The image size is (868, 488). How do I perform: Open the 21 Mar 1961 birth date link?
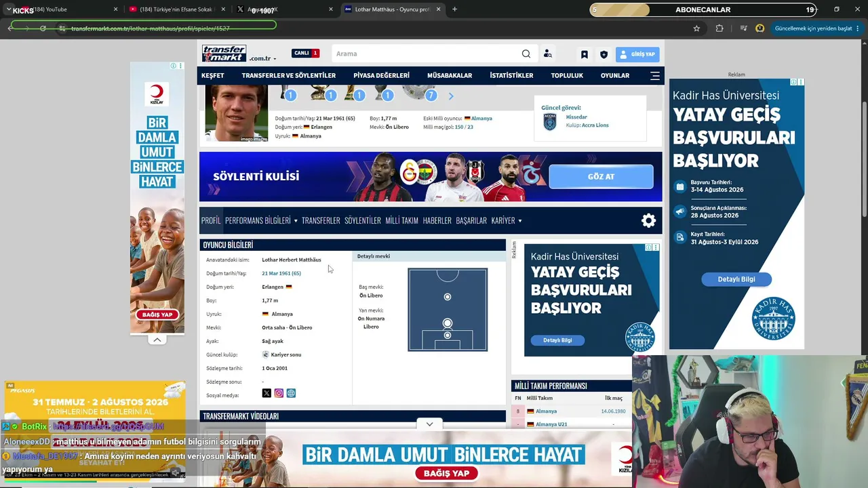point(281,273)
